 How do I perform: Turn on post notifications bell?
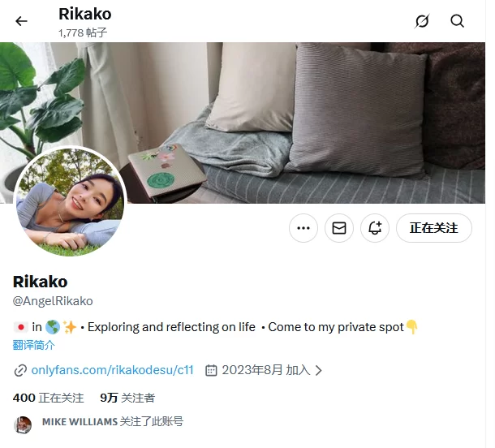pyautogui.click(x=375, y=228)
